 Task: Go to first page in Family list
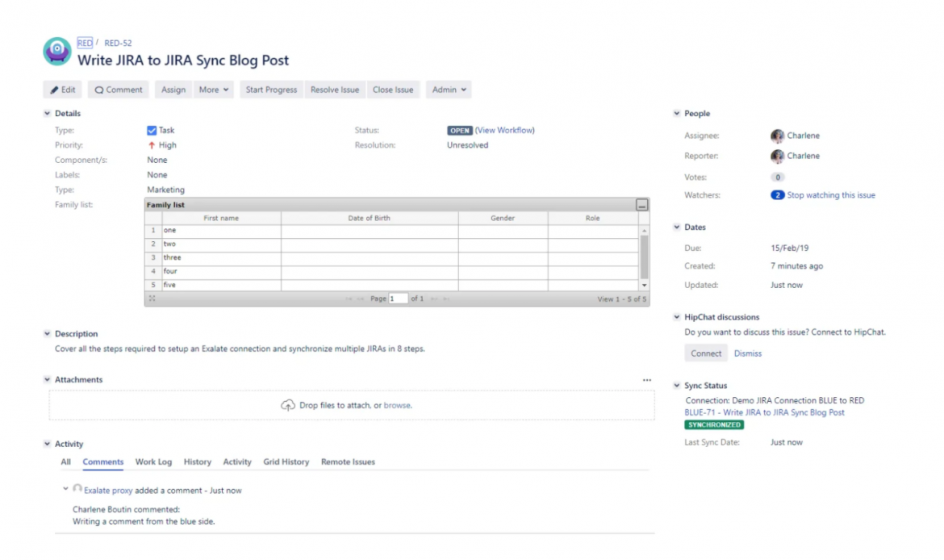[349, 299]
